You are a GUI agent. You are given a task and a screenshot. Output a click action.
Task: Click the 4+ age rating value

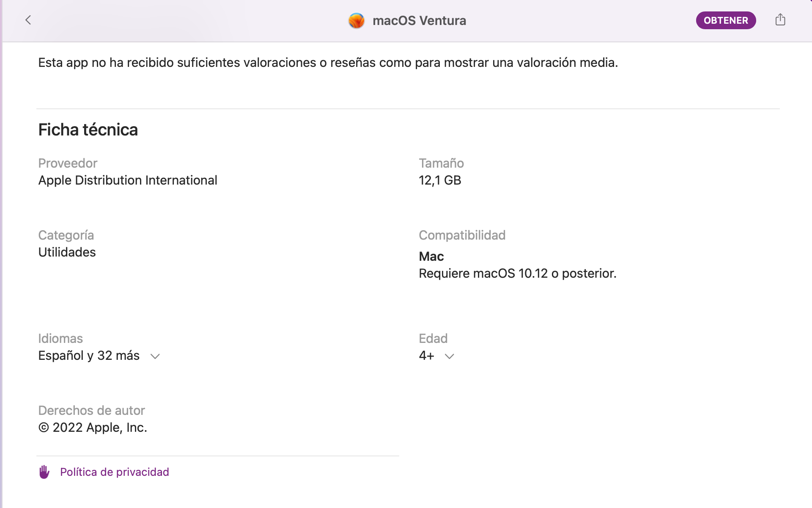[426, 356]
